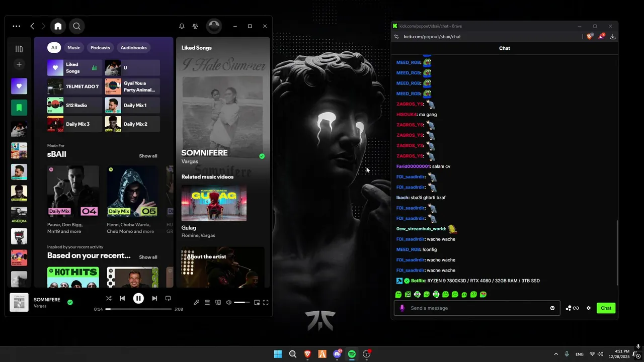Open green bookmark Your Episodes sidebar item
The height and width of the screenshot is (362, 644).
pyautogui.click(x=19, y=108)
